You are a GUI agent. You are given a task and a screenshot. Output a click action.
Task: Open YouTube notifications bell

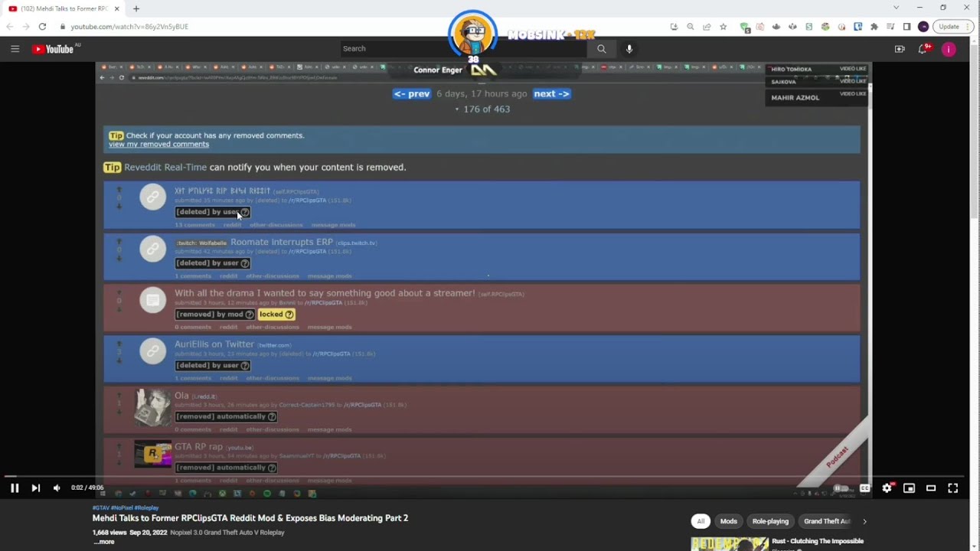pos(924,49)
